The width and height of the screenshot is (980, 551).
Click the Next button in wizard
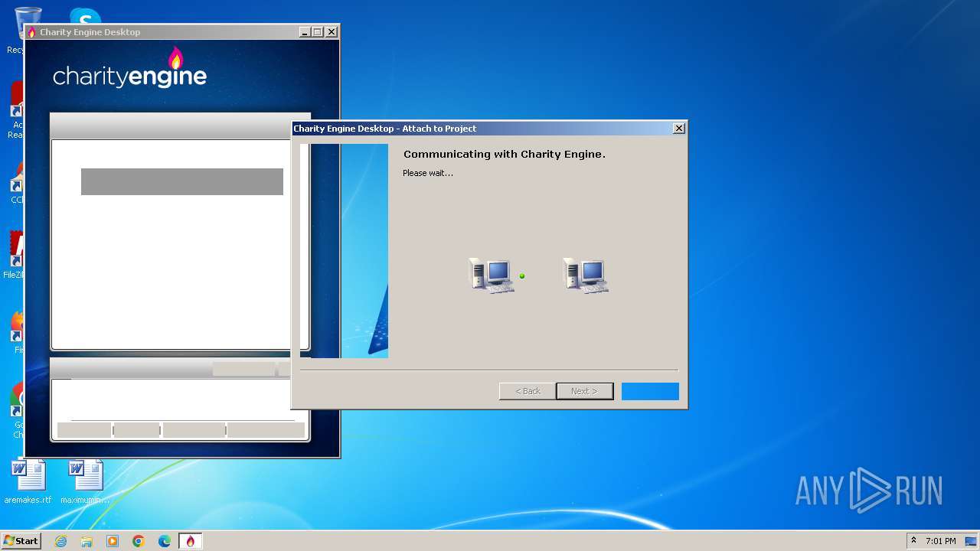(x=585, y=391)
